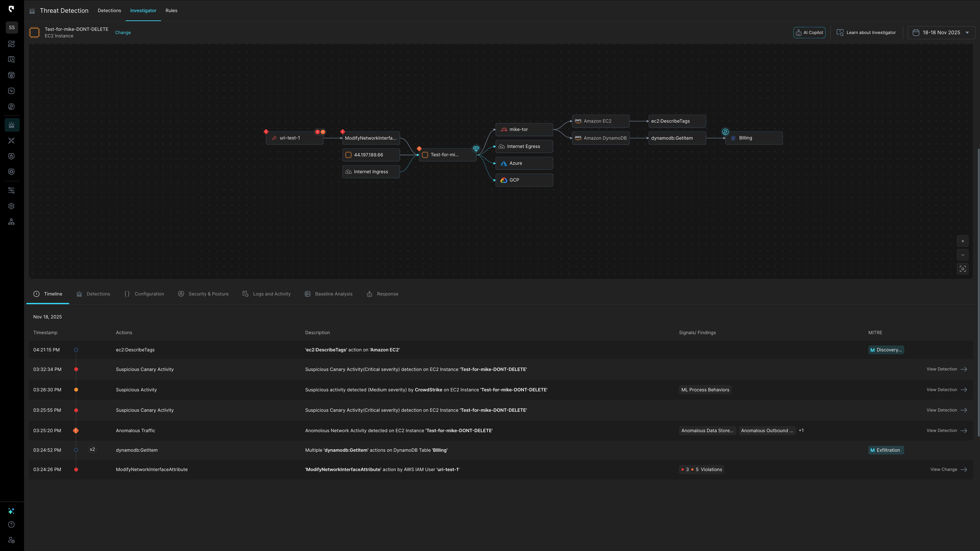Screen dimensions: 980x551
Task: Click the fit-to-screen graph icon
Action: coord(963,269)
